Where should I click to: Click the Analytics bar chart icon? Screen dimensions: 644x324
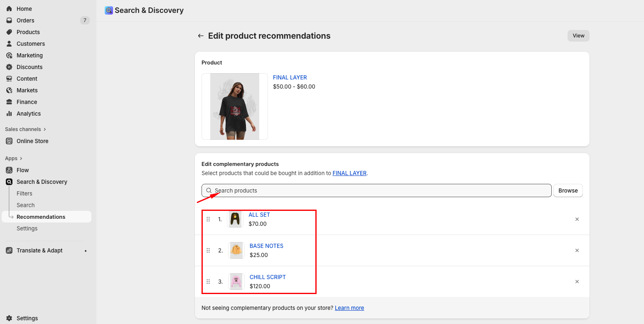click(x=9, y=114)
